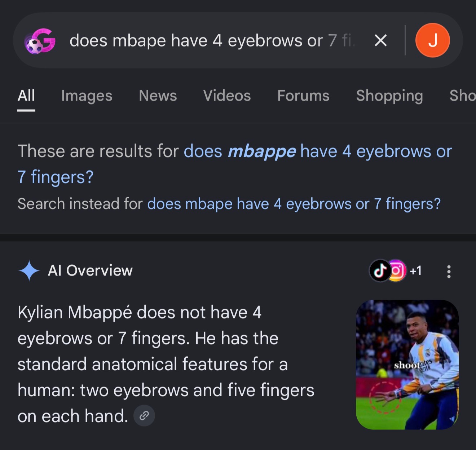Expand the +1 additional sources
Viewport: 476px width, 450px height.
pos(416,271)
